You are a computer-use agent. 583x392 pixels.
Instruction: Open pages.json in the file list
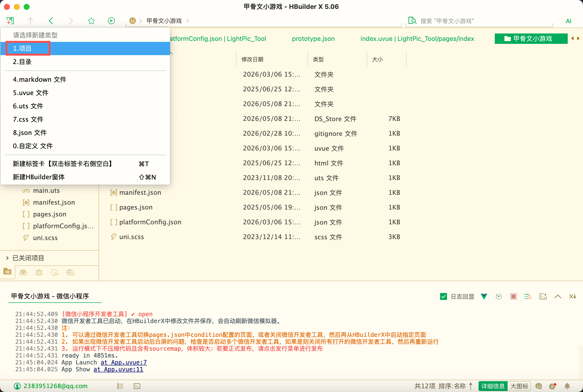click(x=136, y=207)
